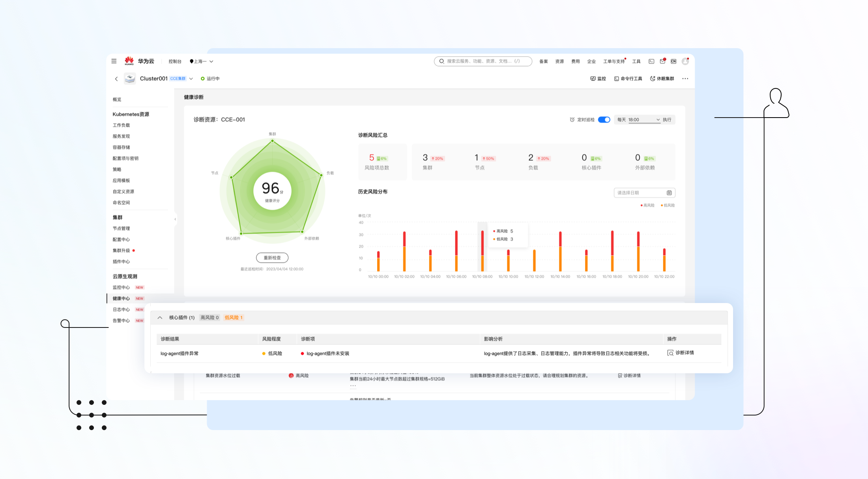Click the back arrow beside Cluster001

[116, 79]
